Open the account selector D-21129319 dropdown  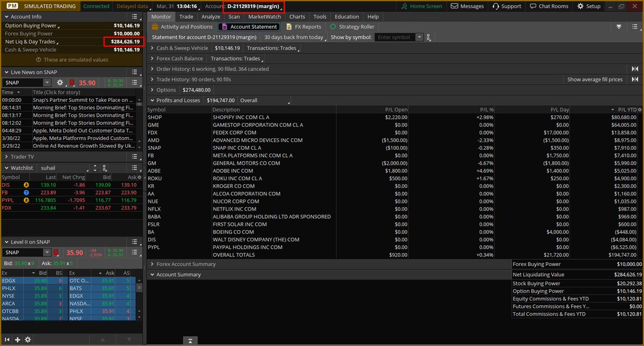pos(254,6)
